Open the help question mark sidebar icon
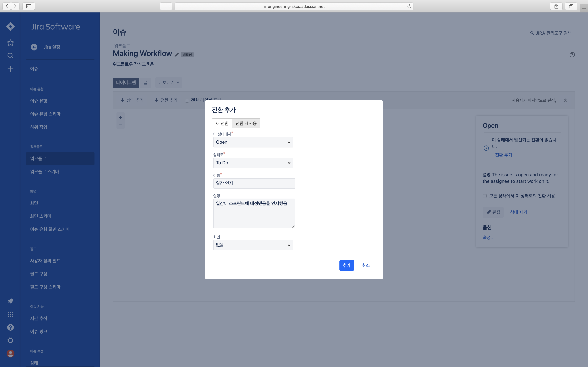This screenshot has width=588, height=367. pyautogui.click(x=10, y=328)
